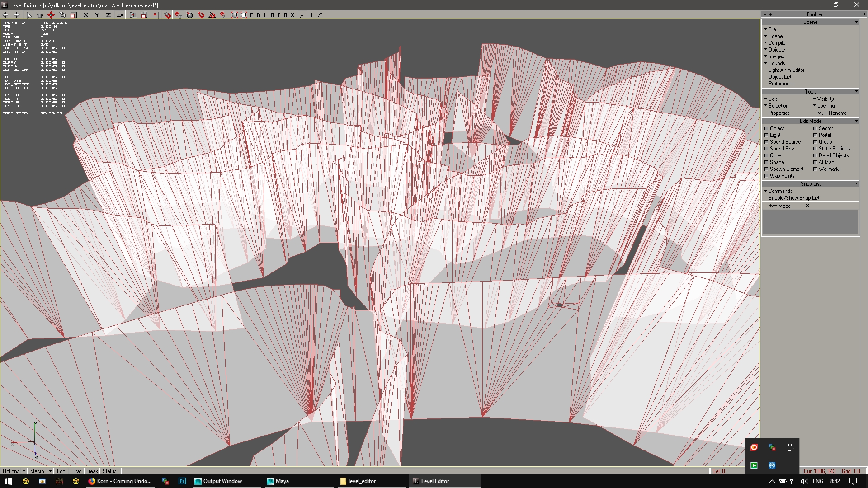This screenshot has height=488, width=868.
Task: Expand the Compile menu in Scene panel
Action: coord(777,43)
